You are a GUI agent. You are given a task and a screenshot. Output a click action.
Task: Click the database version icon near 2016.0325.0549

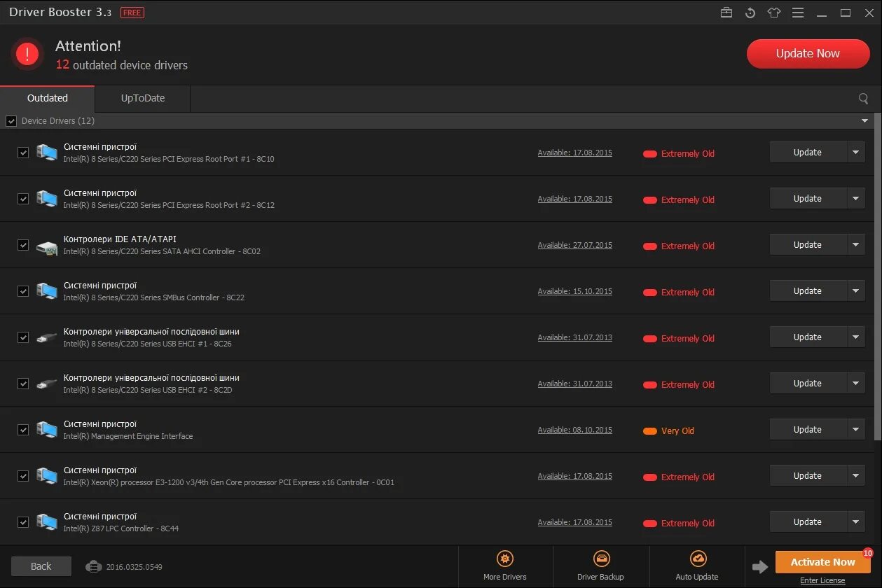[94, 566]
